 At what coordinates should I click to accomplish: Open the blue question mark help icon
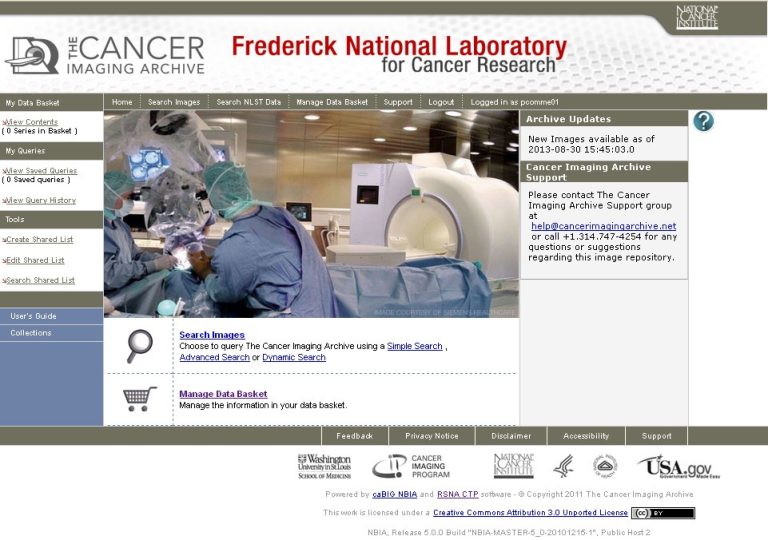[x=703, y=121]
